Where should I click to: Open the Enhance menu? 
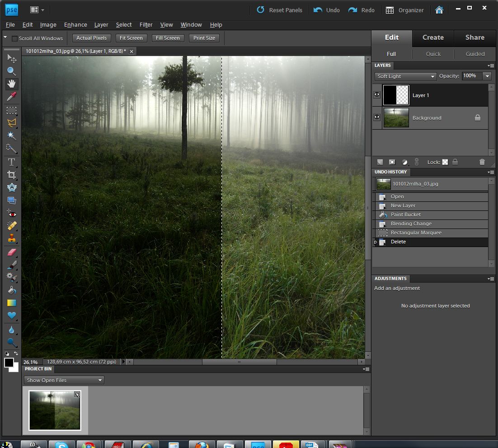click(x=75, y=25)
